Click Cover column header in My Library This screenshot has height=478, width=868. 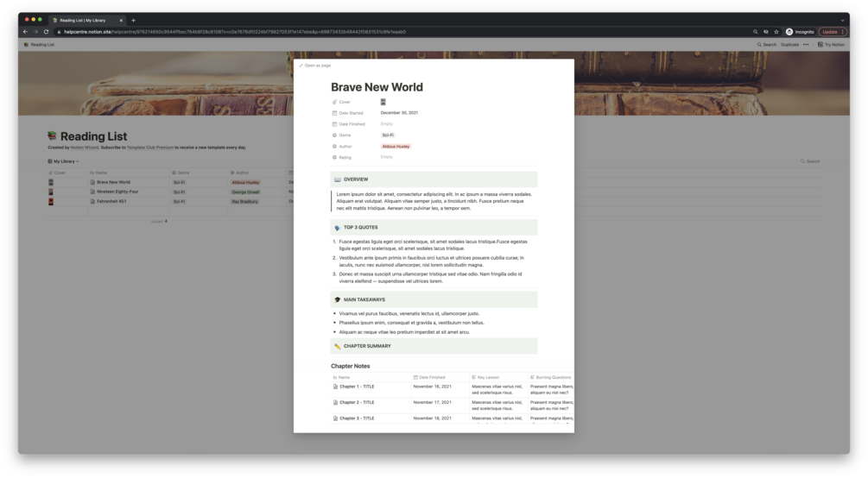click(x=57, y=173)
